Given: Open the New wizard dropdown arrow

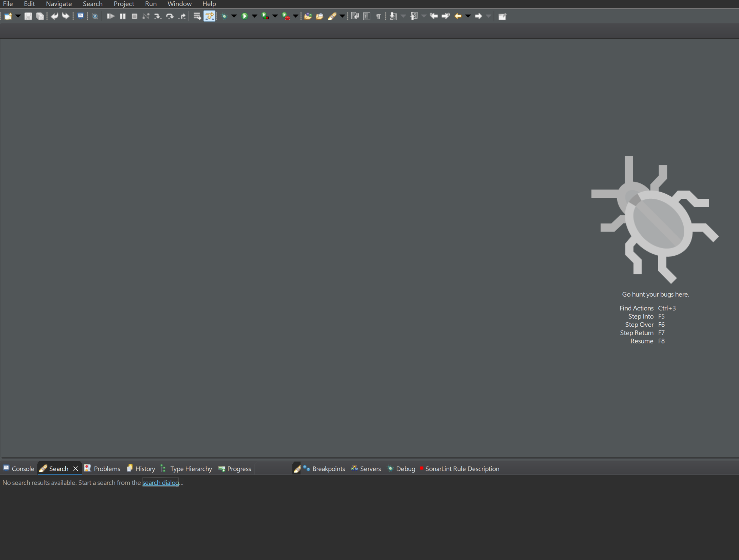Looking at the screenshot, I should [18, 16].
